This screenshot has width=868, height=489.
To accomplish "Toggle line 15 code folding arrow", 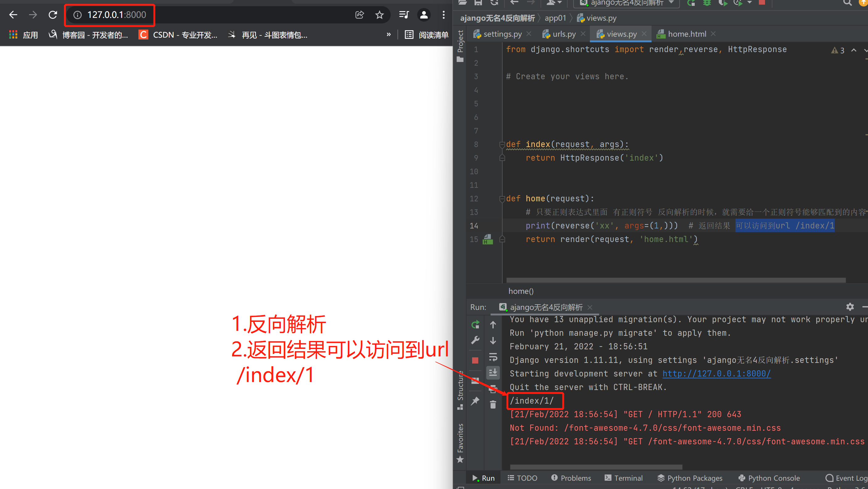I will point(503,239).
